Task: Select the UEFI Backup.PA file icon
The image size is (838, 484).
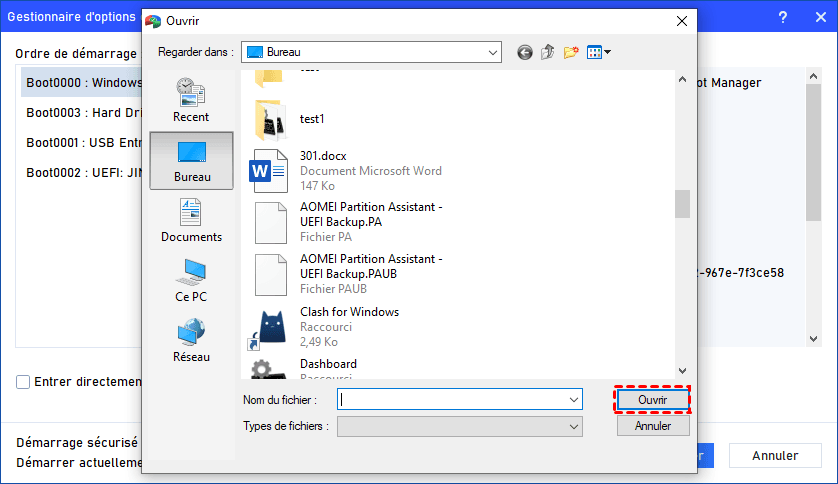Action: pos(270,222)
